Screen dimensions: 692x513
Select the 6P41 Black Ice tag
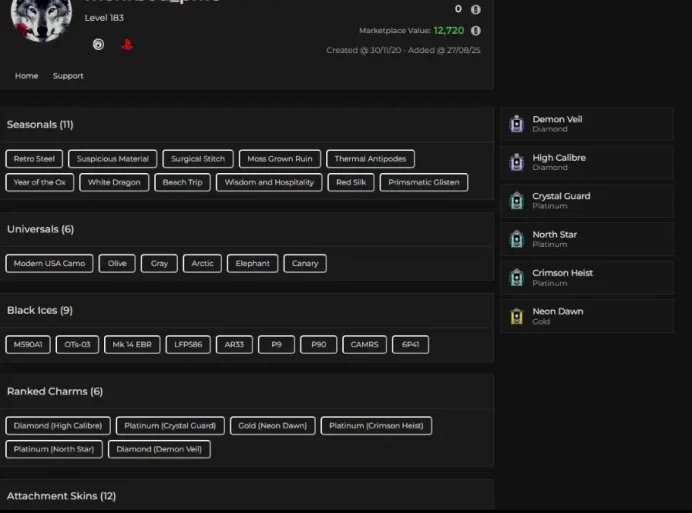410,344
